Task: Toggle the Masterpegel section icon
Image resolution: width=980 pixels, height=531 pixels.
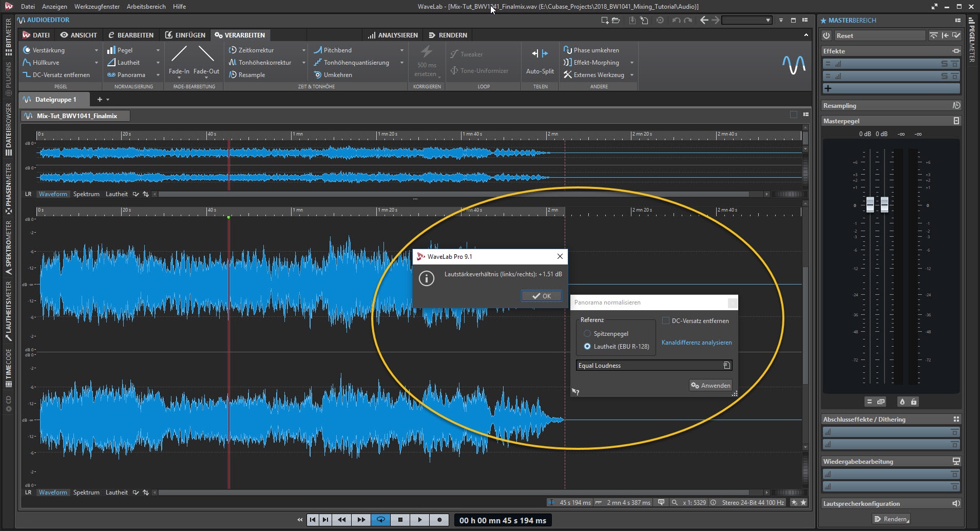Action: (x=956, y=121)
